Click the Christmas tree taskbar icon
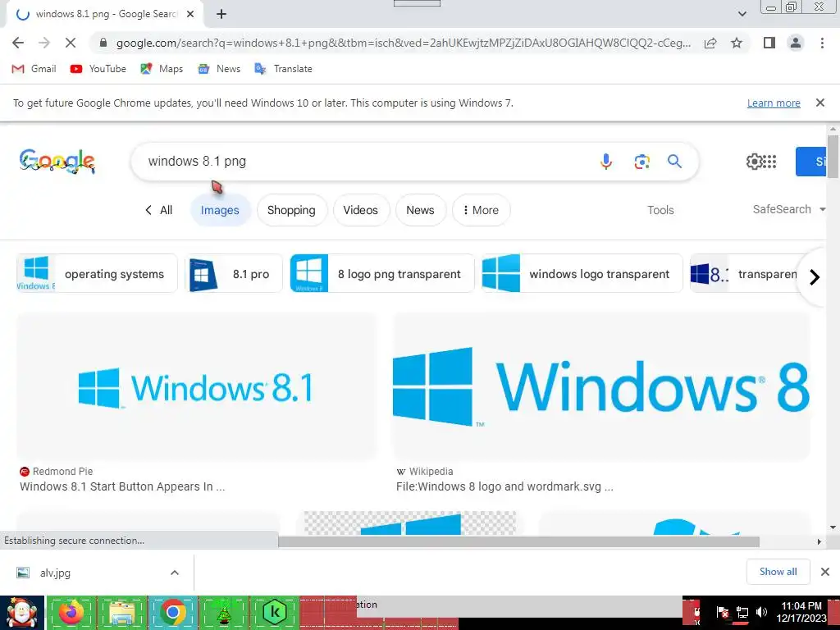 [x=223, y=612]
